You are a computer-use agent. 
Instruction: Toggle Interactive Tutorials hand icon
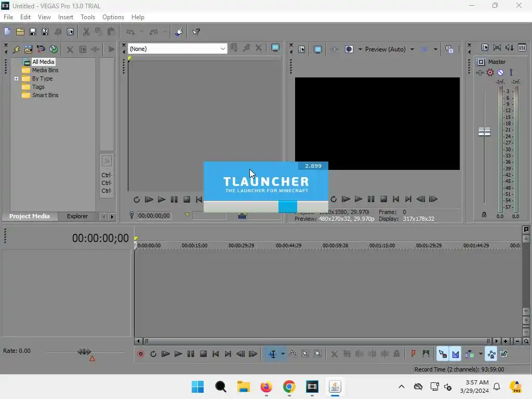pos(179,32)
